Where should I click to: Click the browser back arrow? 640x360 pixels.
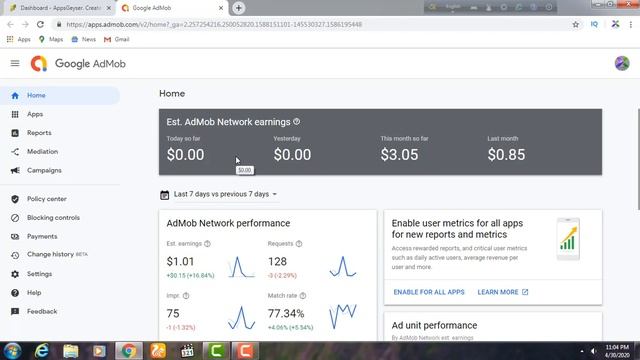[10, 24]
